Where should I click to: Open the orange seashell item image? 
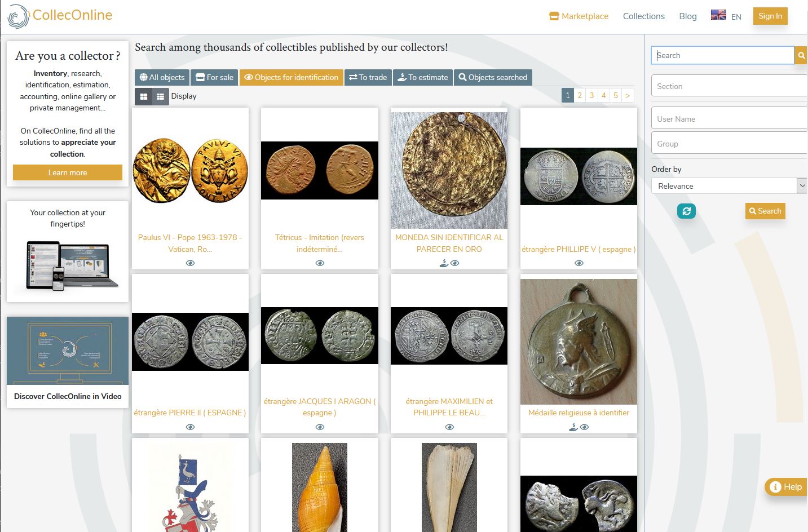pos(320,487)
